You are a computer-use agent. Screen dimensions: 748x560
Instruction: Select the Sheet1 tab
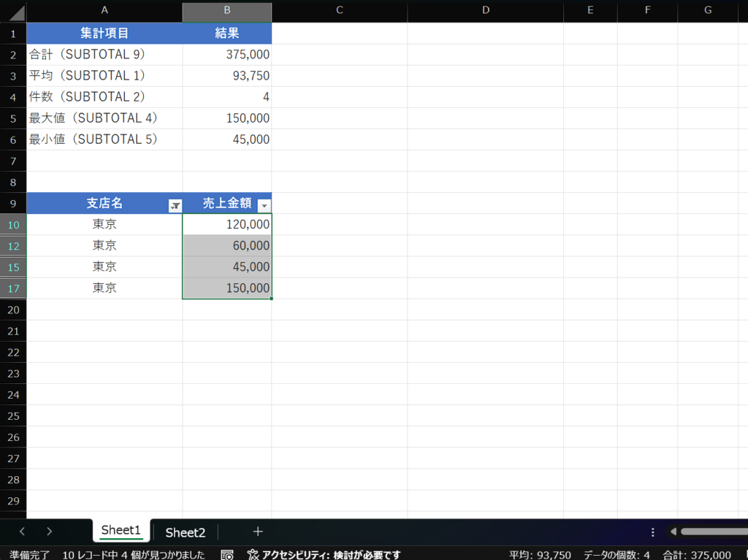pyautogui.click(x=121, y=530)
